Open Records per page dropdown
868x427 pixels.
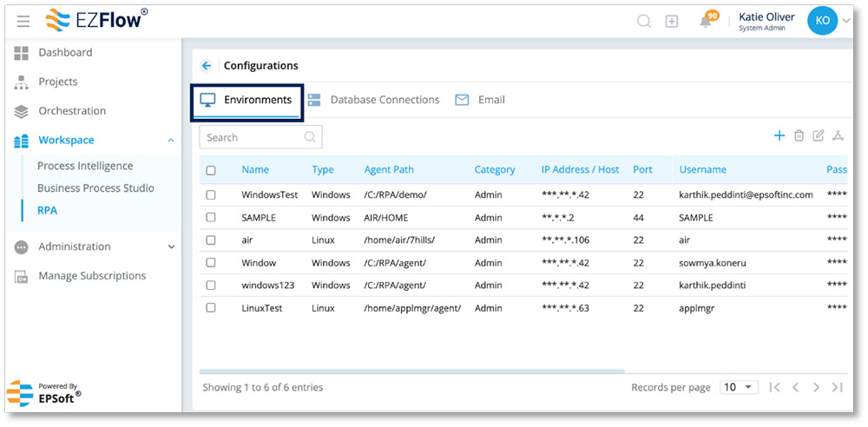click(x=739, y=387)
